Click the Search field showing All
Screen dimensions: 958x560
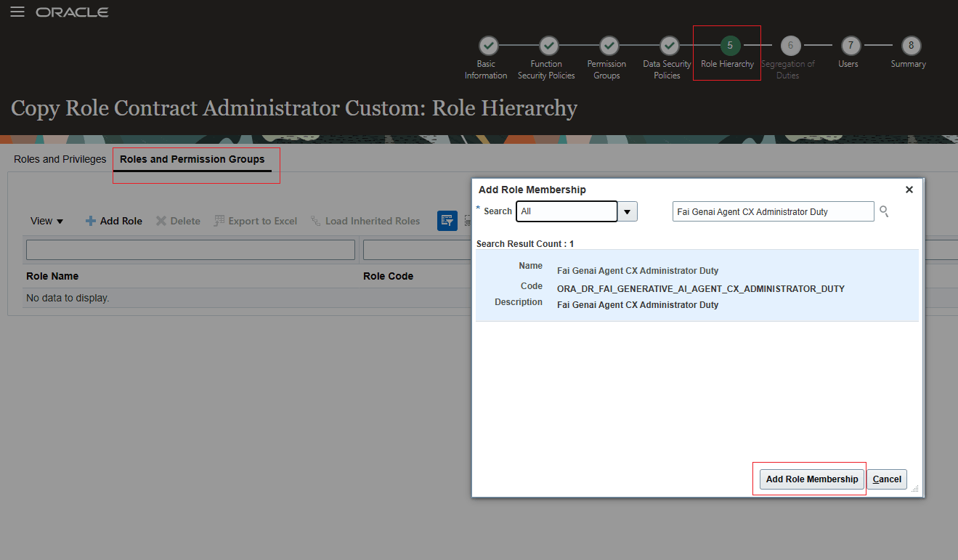567,211
